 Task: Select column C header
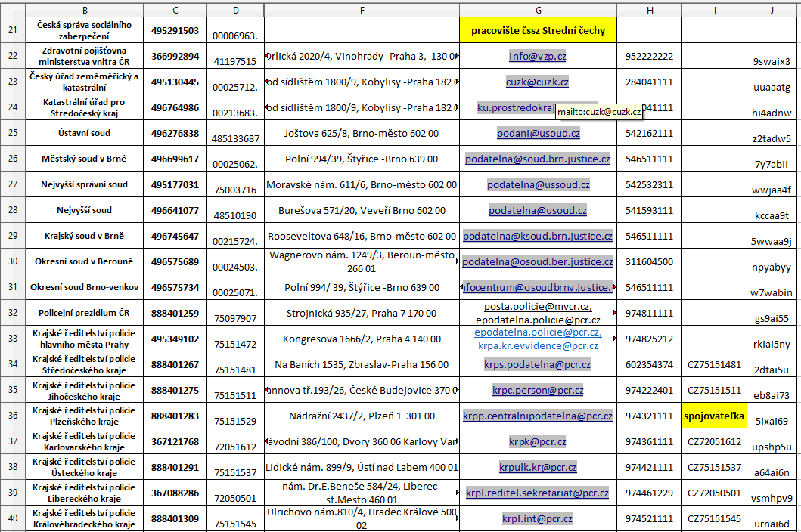175,11
